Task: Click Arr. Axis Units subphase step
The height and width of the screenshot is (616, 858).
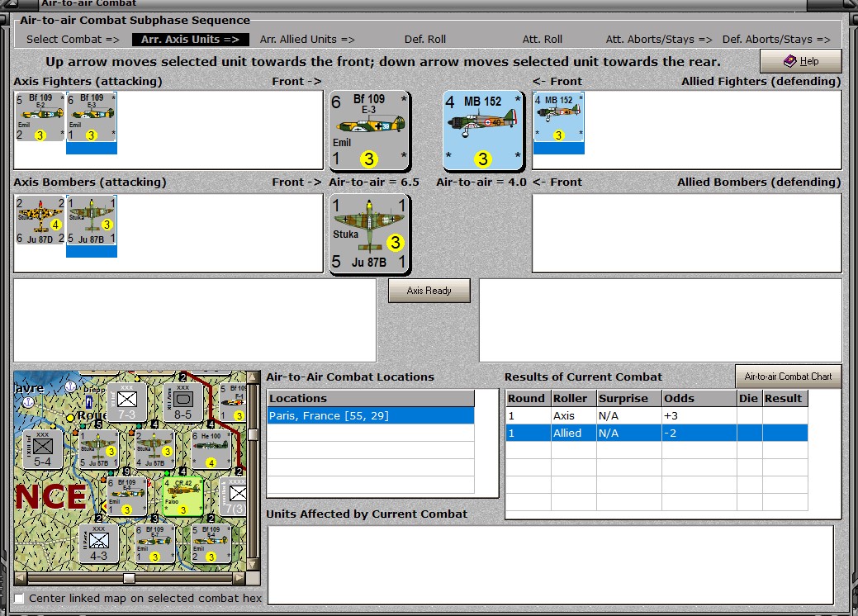Action: (191, 40)
